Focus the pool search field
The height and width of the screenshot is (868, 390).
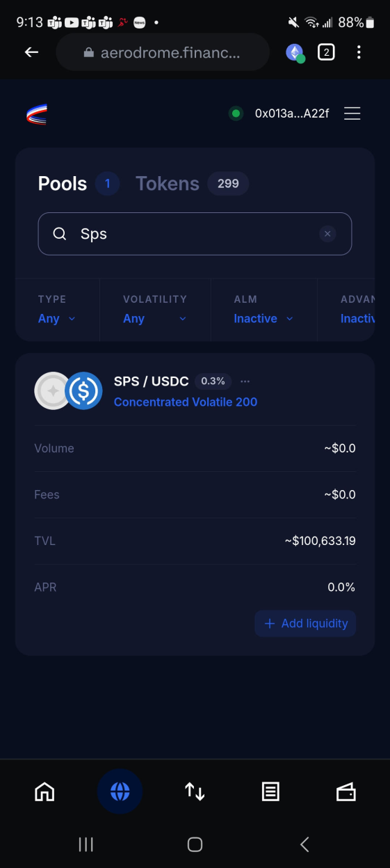pyautogui.click(x=195, y=234)
